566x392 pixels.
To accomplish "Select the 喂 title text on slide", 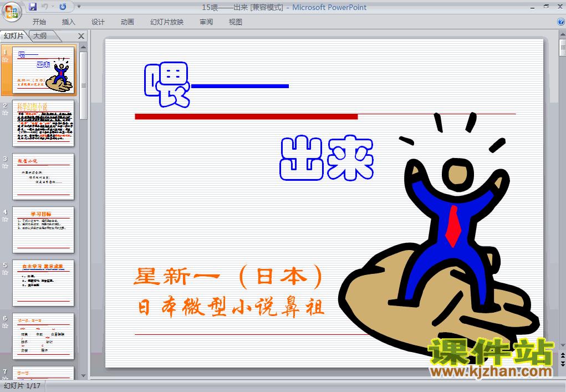I will tap(167, 85).
